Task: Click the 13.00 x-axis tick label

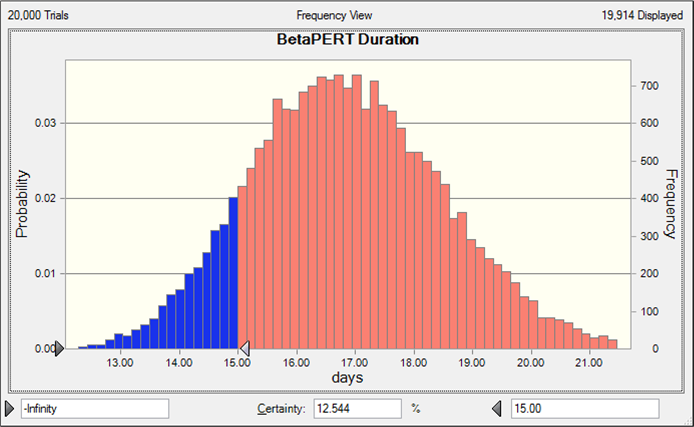Action: tap(120, 363)
